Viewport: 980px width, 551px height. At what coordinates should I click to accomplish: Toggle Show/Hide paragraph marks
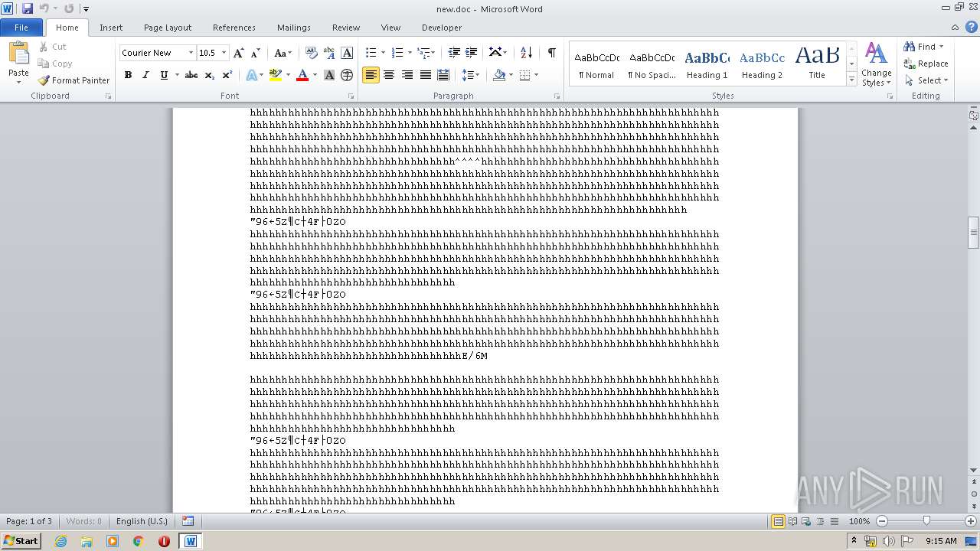[551, 53]
